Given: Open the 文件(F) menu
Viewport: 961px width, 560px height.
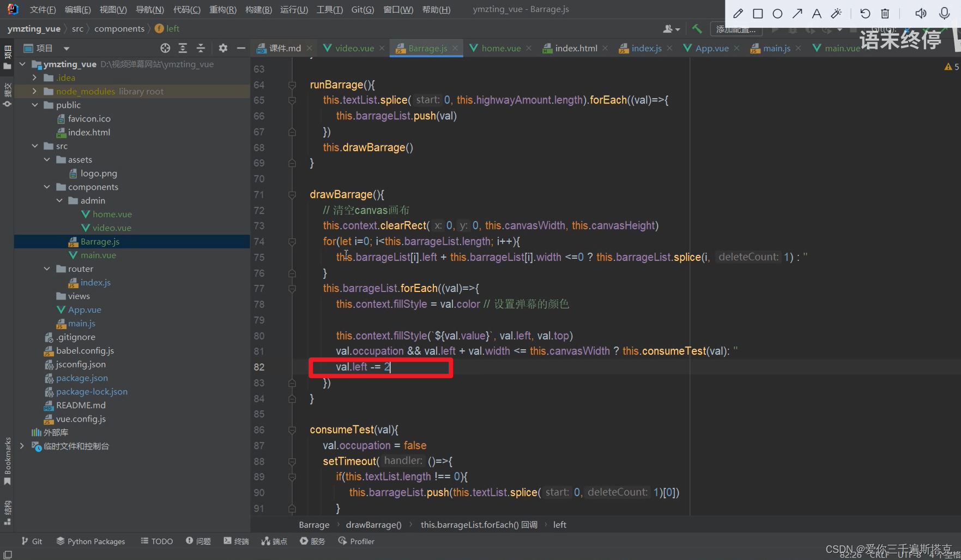Looking at the screenshot, I should click(43, 9).
